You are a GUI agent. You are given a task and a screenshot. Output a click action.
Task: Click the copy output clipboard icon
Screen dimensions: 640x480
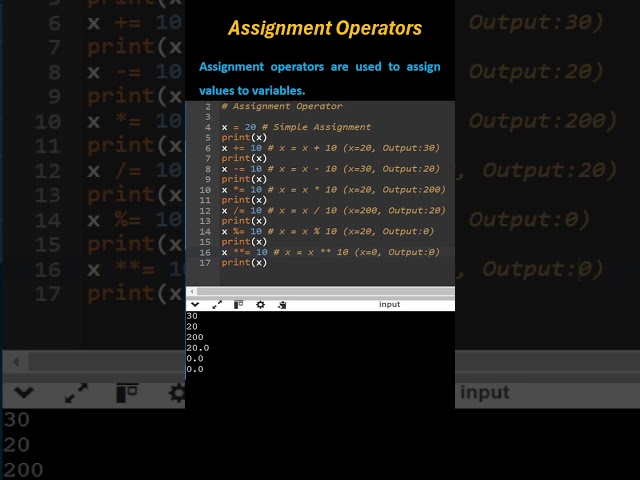282,304
